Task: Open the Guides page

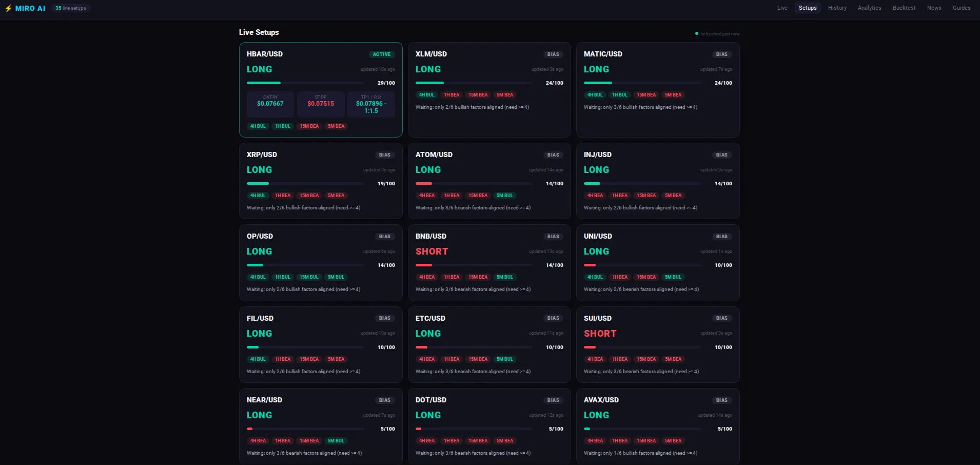Action: pos(961,8)
